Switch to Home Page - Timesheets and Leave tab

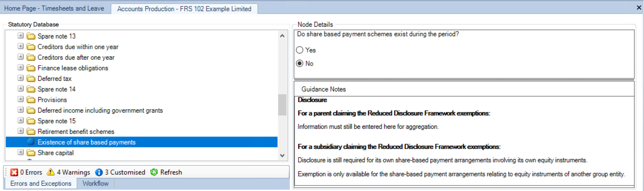click(x=54, y=8)
